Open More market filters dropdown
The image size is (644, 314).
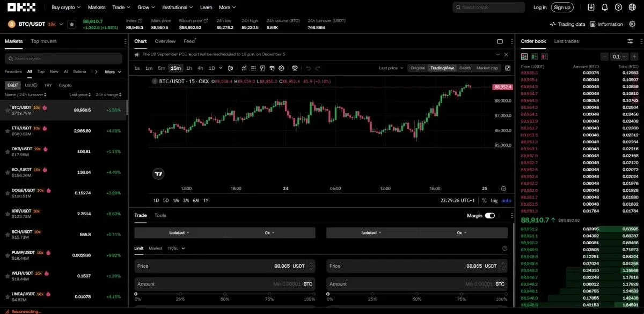[112, 71]
